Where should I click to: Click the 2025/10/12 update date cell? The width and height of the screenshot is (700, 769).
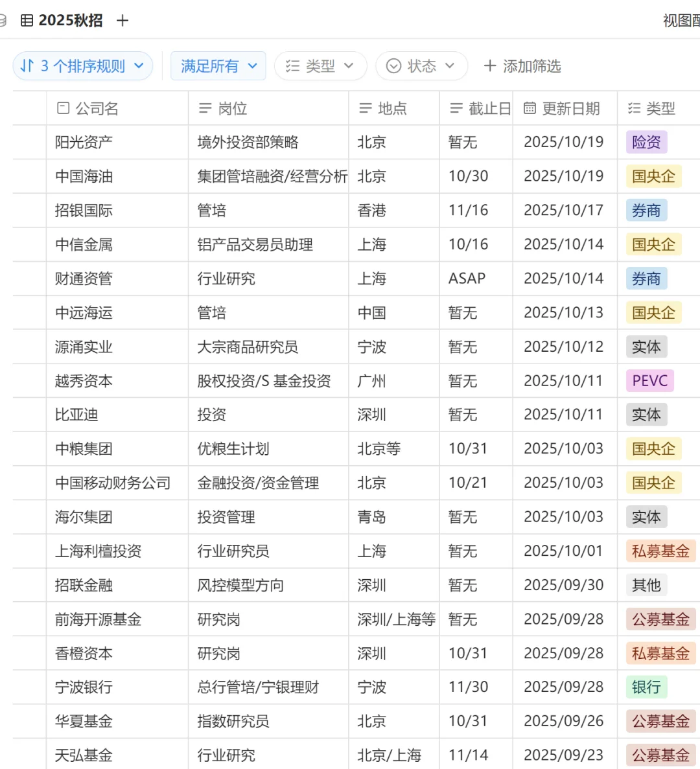tap(565, 347)
